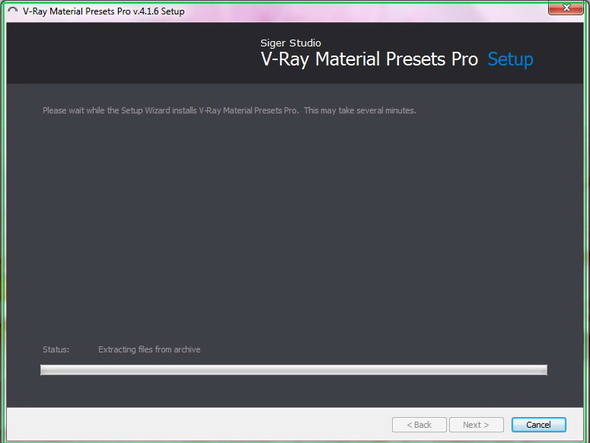Image resolution: width=590 pixels, height=443 pixels.
Task: Click the window title 'V-Ray Material Presets Pro v.4.1.6 Setup'
Action: coord(103,11)
